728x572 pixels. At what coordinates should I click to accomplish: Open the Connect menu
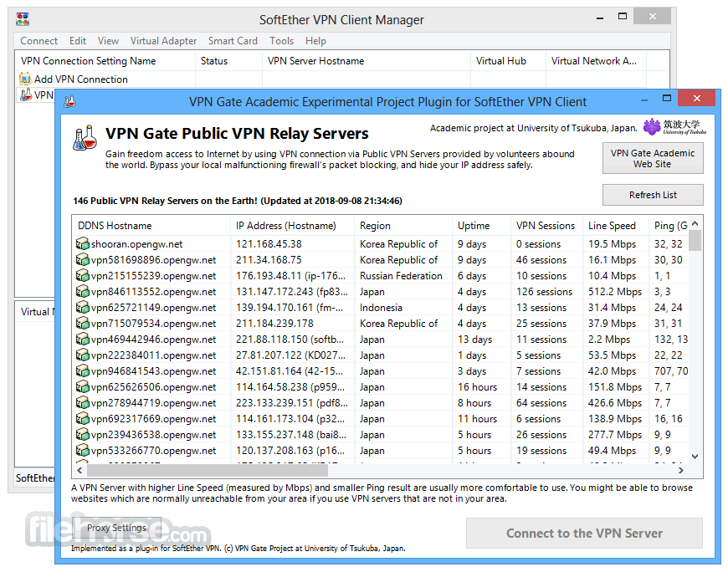coord(39,41)
